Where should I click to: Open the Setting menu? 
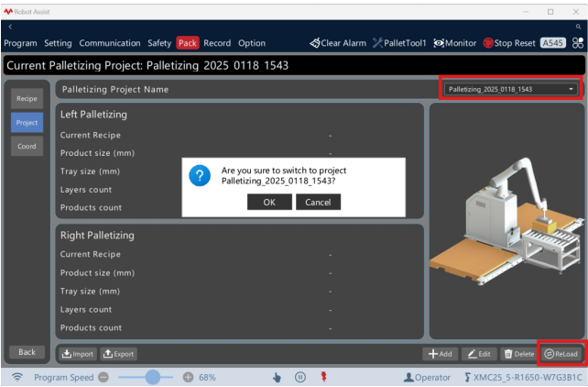click(58, 43)
